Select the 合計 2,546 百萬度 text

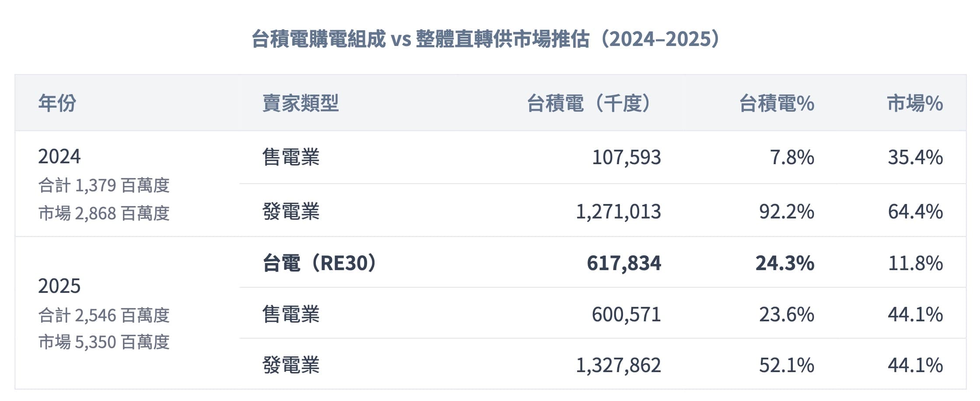(104, 315)
